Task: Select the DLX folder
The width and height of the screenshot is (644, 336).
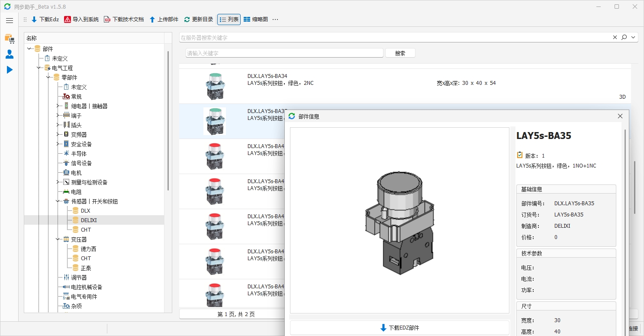Action: pyautogui.click(x=85, y=211)
